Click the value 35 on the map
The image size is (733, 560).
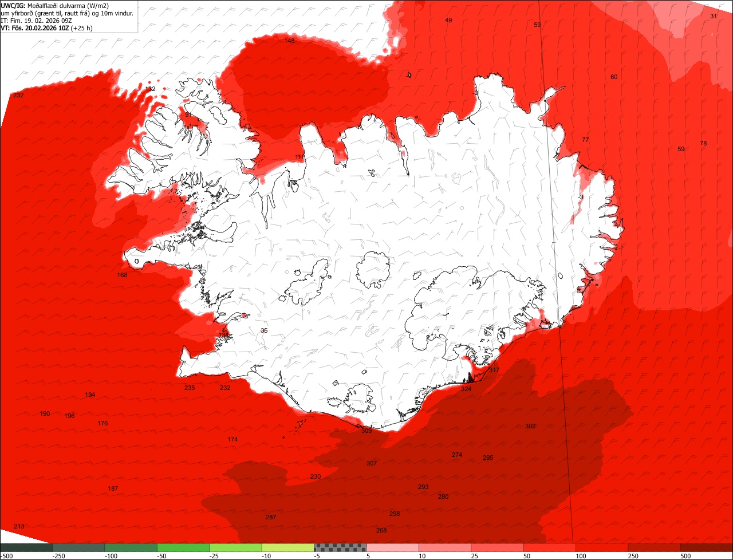(x=264, y=330)
